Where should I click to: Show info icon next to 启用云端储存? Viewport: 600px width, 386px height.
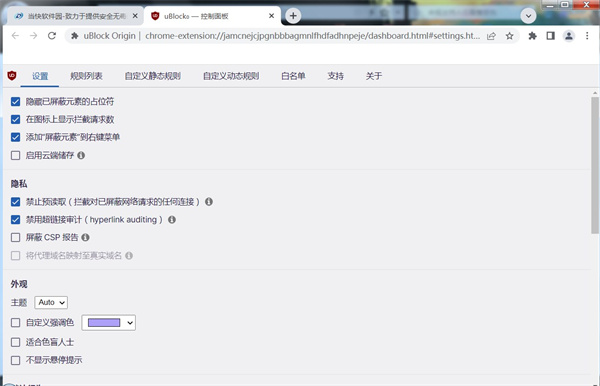[81, 155]
